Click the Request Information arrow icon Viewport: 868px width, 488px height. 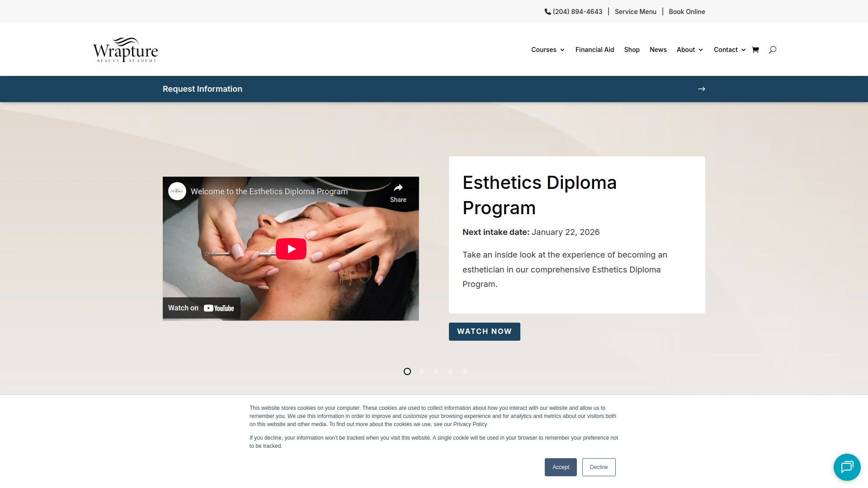point(701,89)
